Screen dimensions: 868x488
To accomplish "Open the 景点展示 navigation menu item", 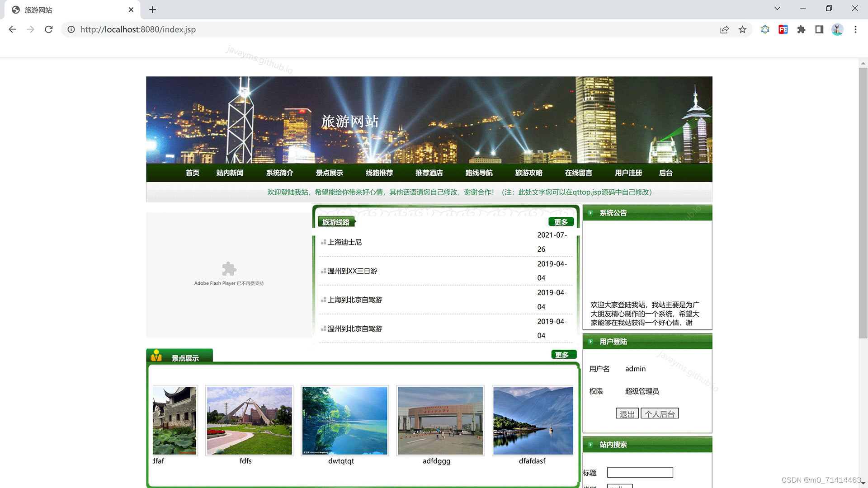I will [x=329, y=173].
